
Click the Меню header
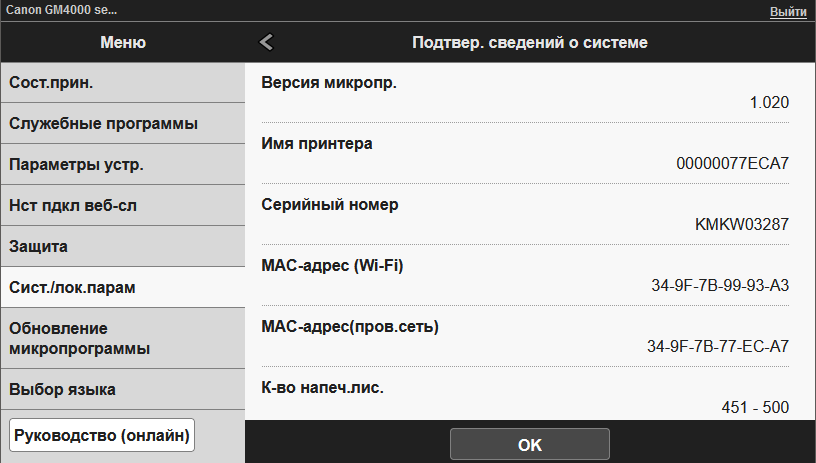(x=122, y=42)
